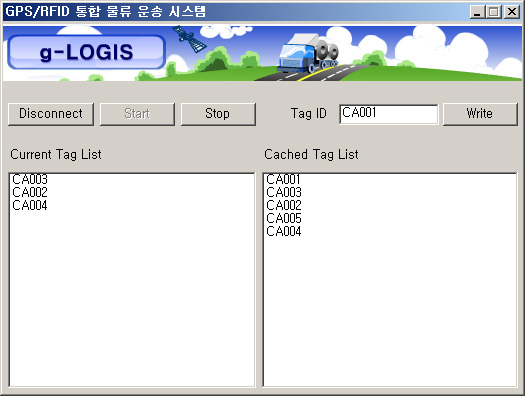The height and width of the screenshot is (396, 525).
Task: Click the disabled Start button
Action: tap(137, 114)
